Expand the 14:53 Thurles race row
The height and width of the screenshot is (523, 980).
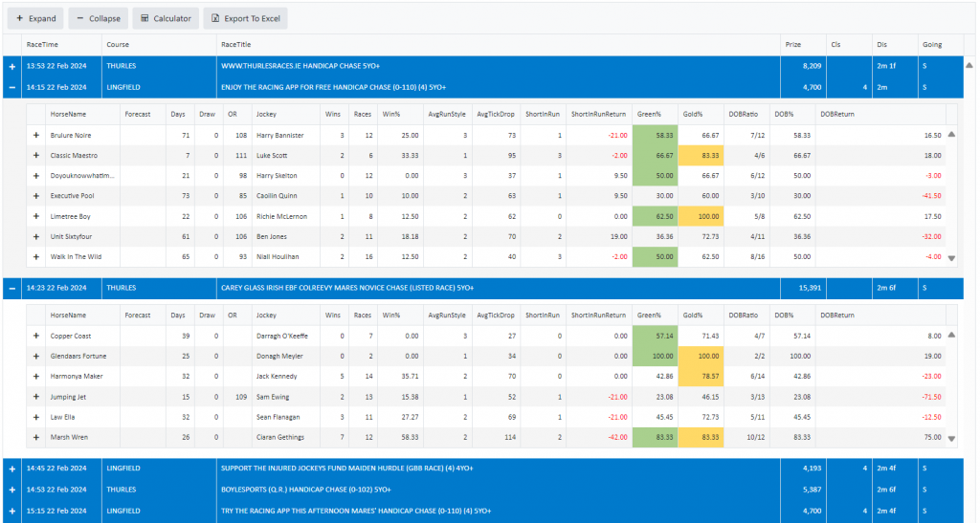click(x=11, y=490)
